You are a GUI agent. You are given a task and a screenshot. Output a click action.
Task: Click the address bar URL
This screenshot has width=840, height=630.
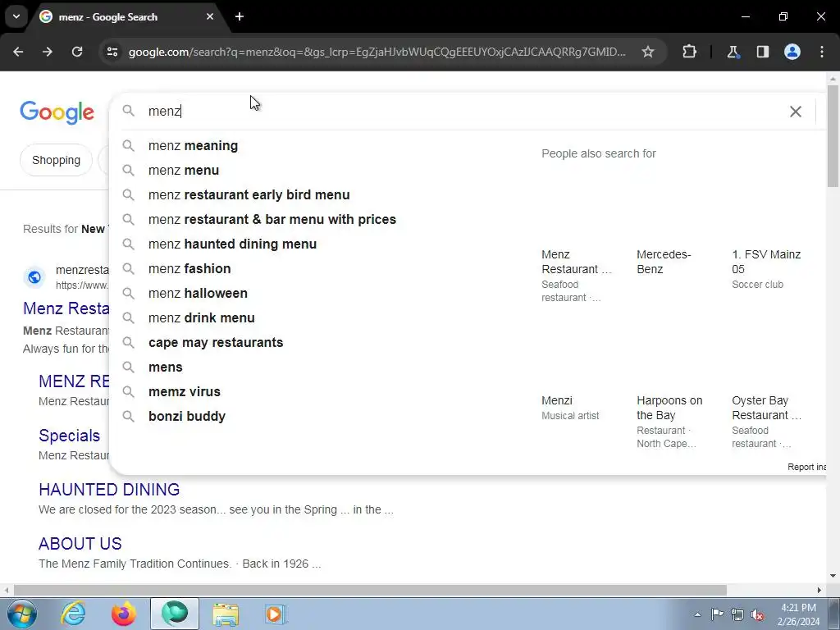tap(377, 52)
